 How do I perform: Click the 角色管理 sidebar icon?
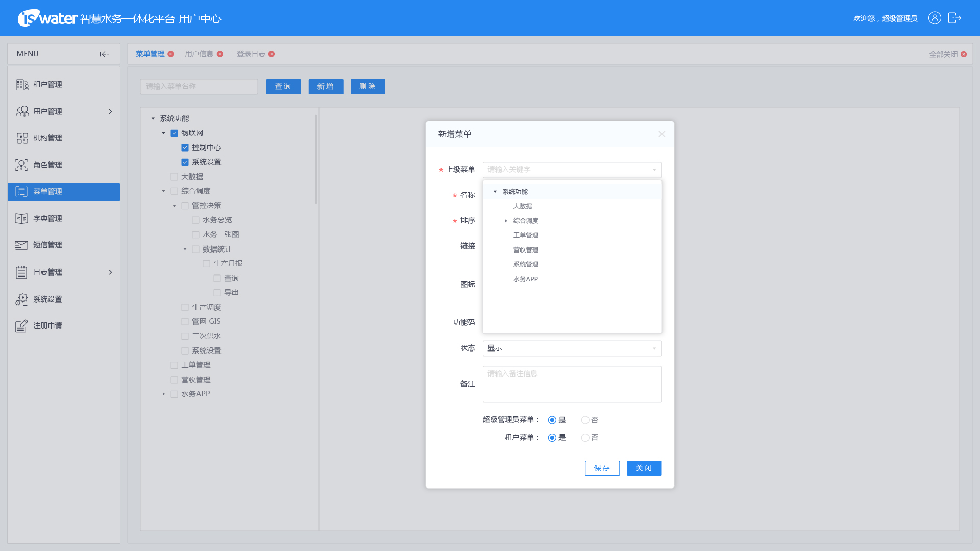pyautogui.click(x=21, y=165)
